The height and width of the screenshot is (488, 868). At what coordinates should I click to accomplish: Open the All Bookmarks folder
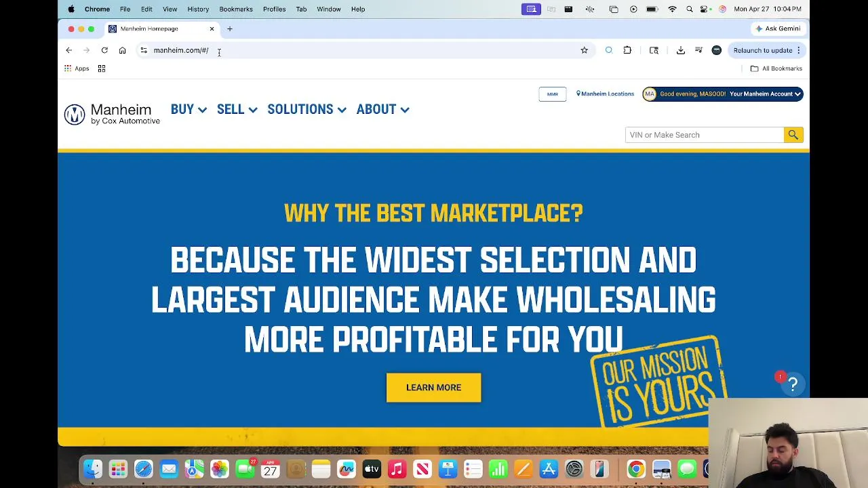click(776, 68)
